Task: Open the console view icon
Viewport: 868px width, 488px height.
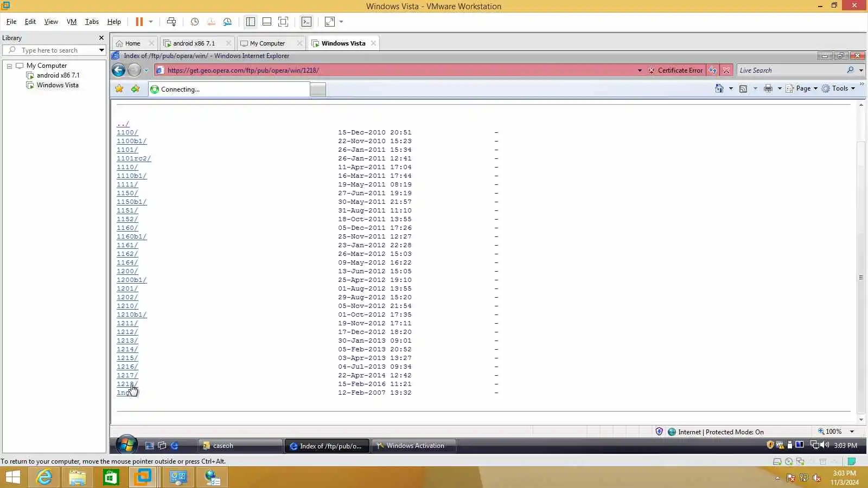Action: click(307, 22)
